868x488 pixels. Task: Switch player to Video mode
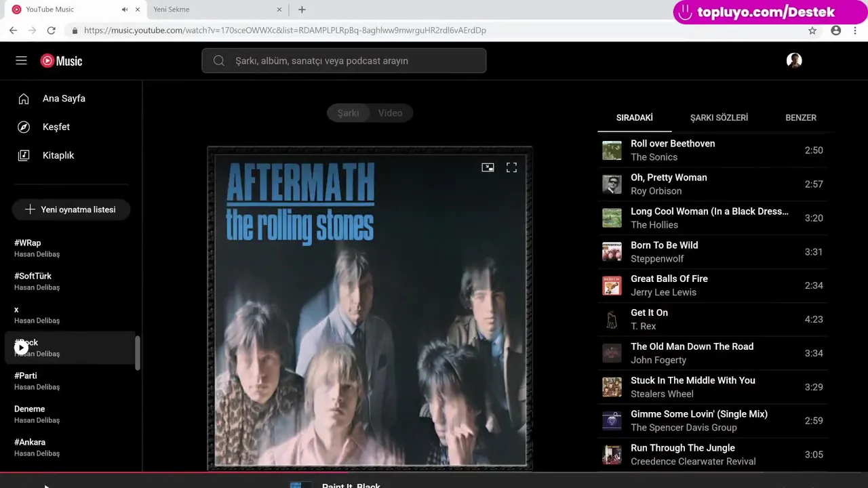pos(391,113)
